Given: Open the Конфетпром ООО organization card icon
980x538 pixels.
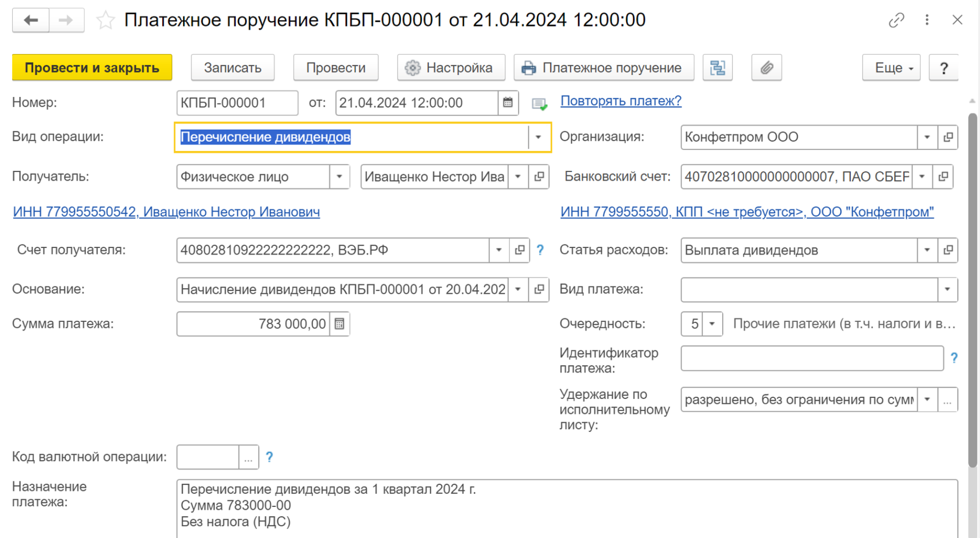Looking at the screenshot, I should tap(948, 137).
